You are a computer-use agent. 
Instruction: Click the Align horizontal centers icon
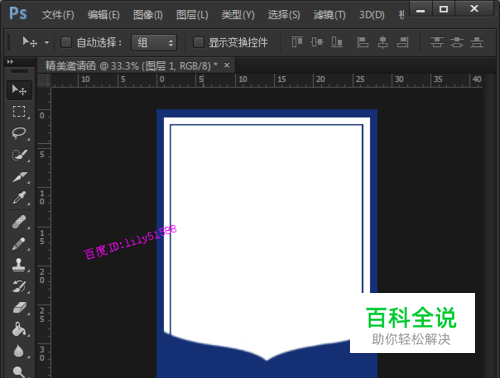(383, 42)
